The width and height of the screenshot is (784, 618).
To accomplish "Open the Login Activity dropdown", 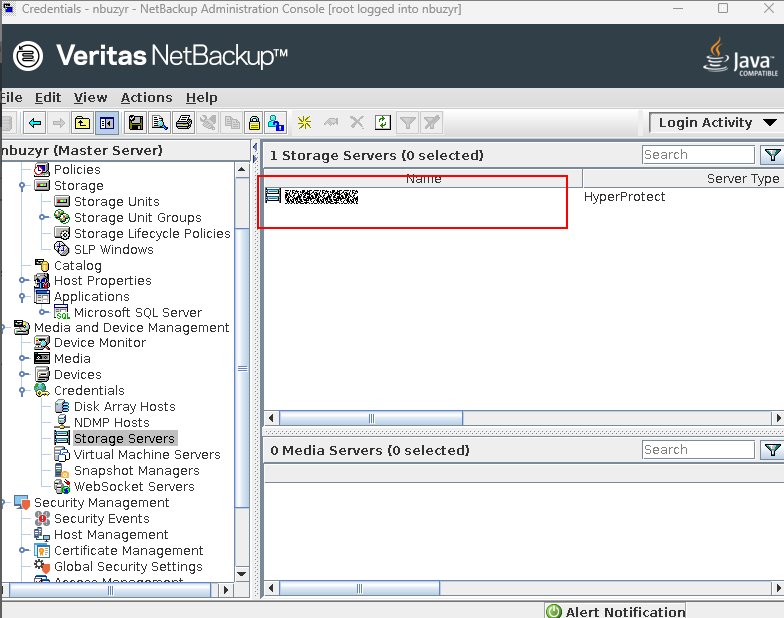I will point(716,122).
